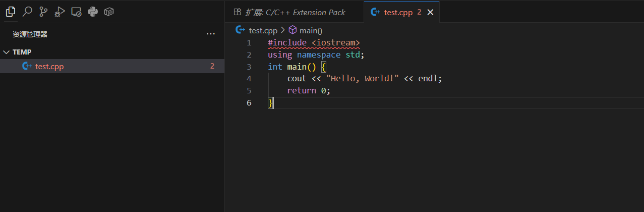
Task: Click test.cpp in the breadcrumb bar
Action: point(263,30)
